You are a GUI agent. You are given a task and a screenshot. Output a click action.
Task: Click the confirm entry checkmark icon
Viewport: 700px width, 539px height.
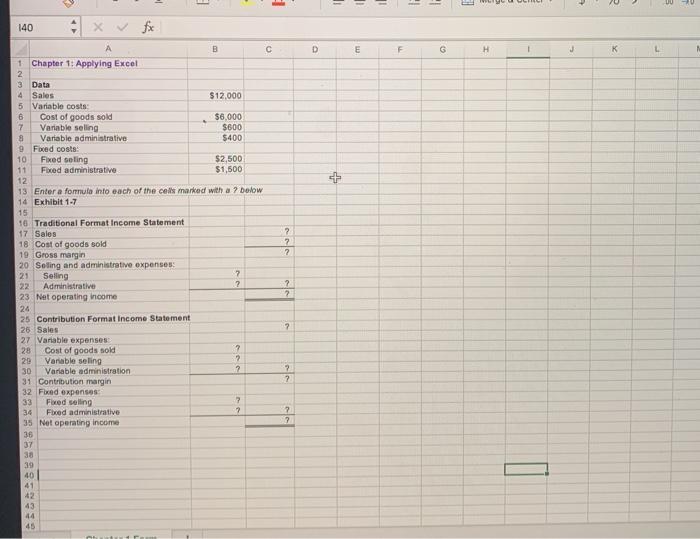(122, 28)
